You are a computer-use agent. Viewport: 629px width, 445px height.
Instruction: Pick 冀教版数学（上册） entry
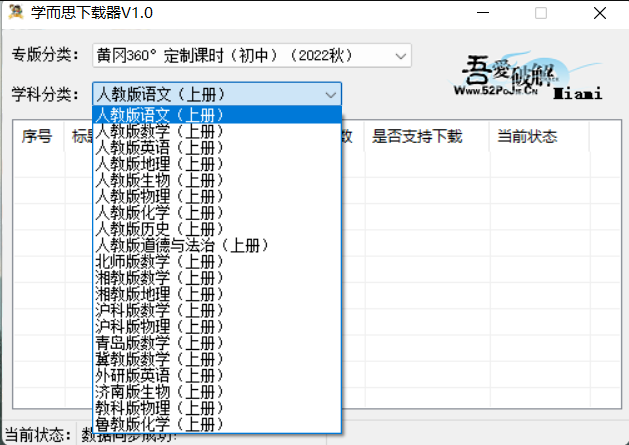pos(217,359)
